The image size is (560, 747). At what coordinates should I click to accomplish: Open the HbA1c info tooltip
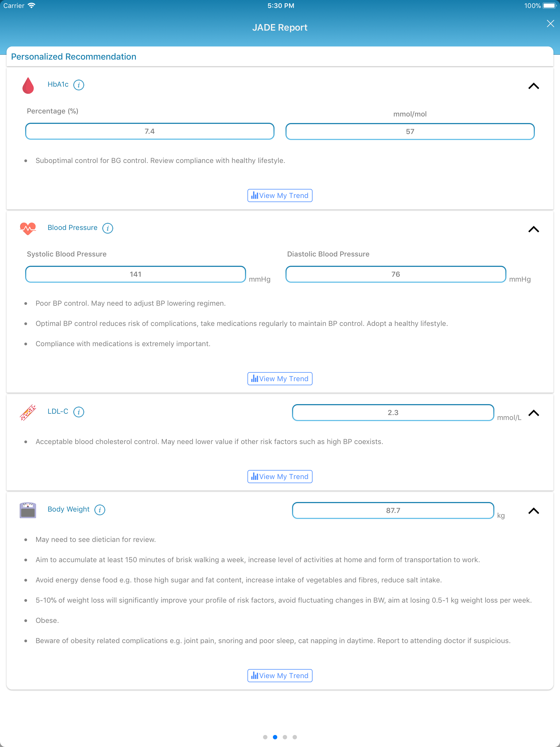click(79, 85)
